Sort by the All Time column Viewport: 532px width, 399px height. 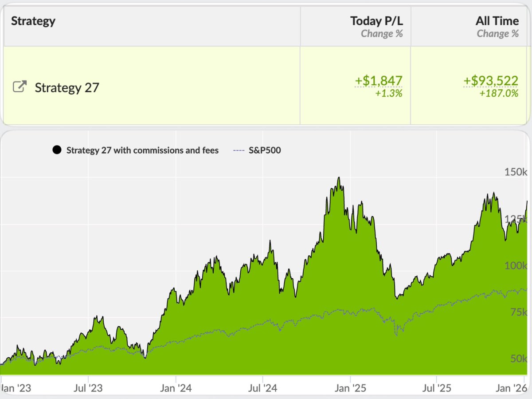point(497,20)
